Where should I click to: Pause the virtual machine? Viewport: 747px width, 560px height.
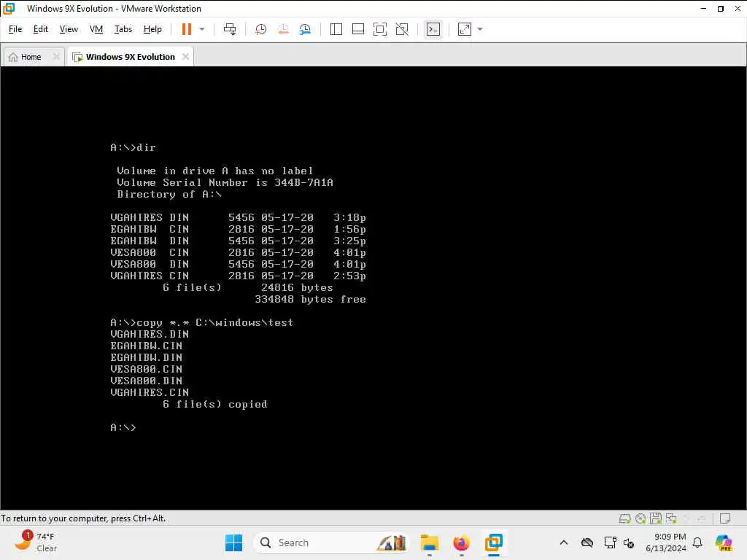pos(186,29)
